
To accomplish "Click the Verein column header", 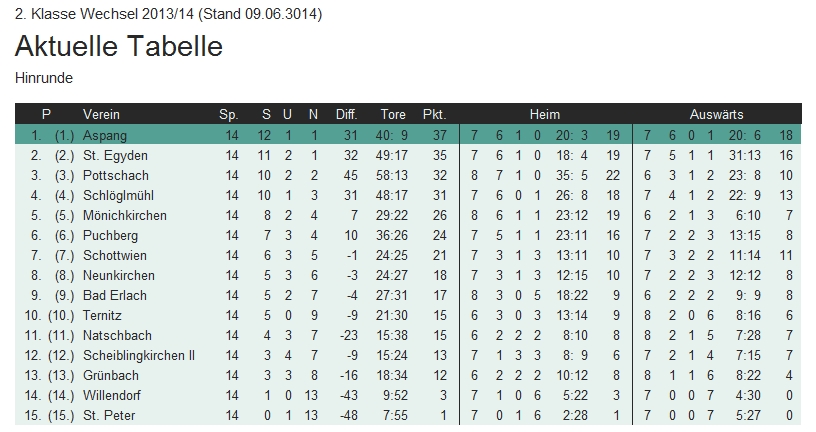I will coord(102,114).
